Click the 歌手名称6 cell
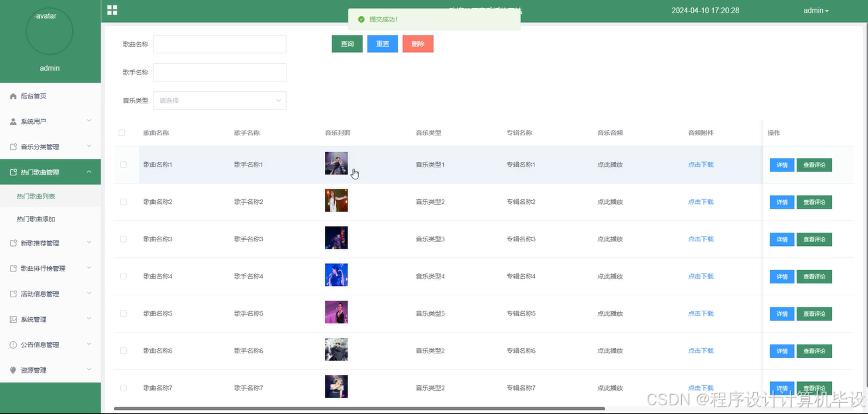Image resolution: width=868 pixels, height=414 pixels. click(249, 351)
